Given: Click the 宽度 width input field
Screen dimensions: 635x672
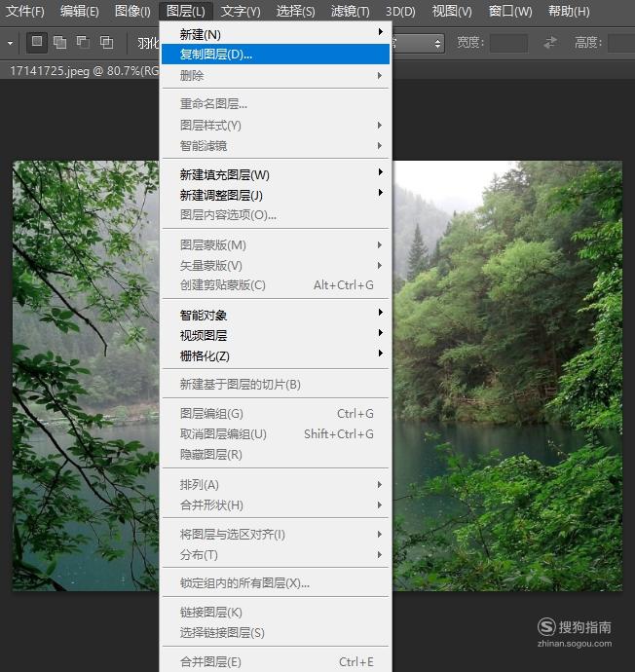Looking at the screenshot, I should point(508,43).
